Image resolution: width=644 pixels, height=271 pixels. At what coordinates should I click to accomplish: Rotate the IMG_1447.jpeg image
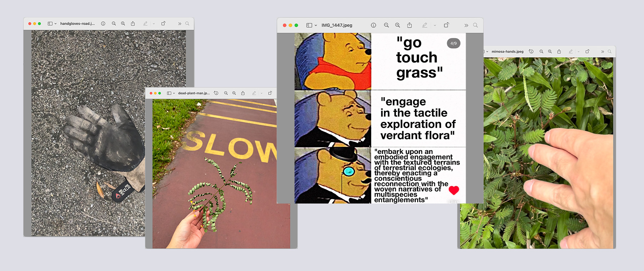click(x=446, y=25)
